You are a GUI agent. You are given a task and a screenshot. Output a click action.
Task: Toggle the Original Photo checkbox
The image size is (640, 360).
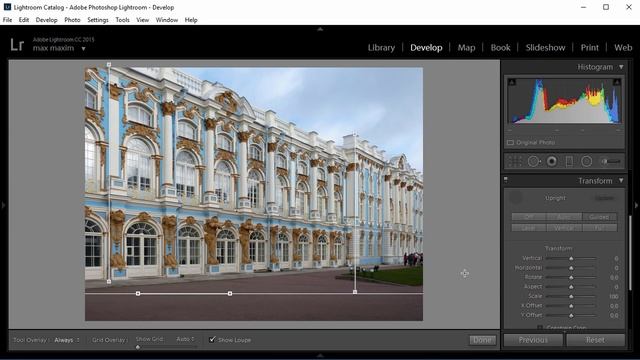click(510, 142)
